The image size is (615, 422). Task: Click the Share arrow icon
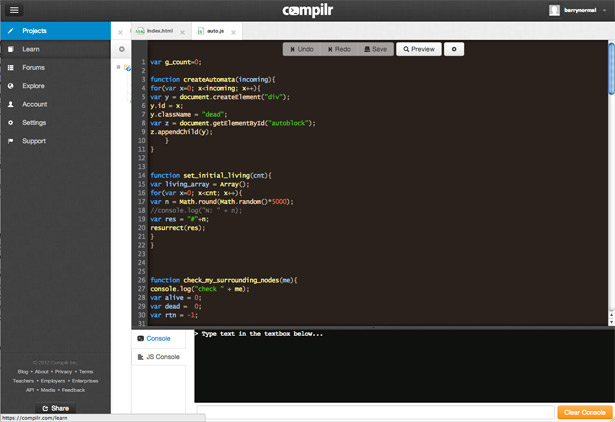45,408
